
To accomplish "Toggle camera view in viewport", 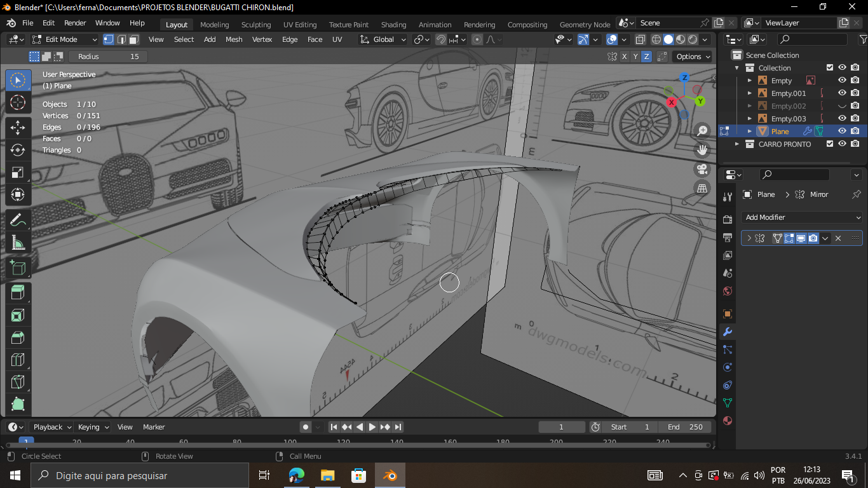I will coord(702,169).
